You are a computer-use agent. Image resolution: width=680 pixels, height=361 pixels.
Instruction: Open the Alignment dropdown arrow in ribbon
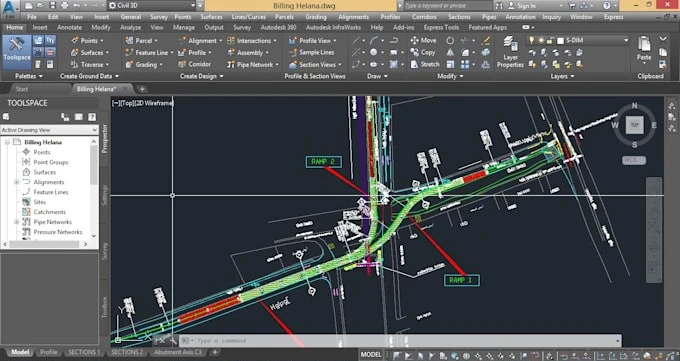(220, 41)
